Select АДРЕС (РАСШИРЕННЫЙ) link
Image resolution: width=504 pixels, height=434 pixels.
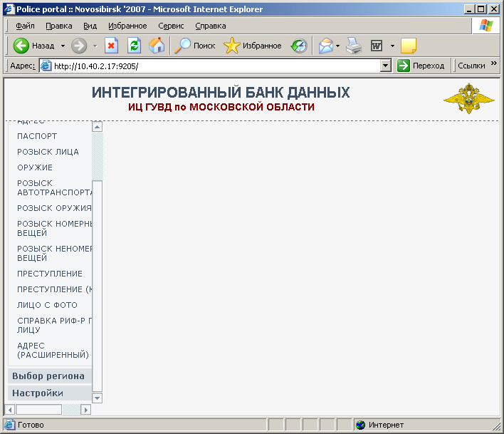53,351
